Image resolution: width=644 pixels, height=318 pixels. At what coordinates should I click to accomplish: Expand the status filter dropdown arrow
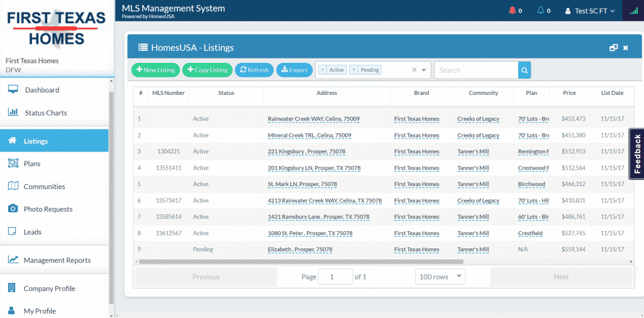click(x=424, y=70)
